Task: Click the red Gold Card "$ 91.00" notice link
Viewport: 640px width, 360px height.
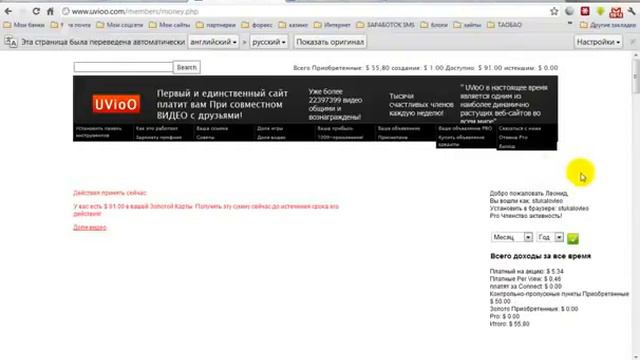Action: click(206, 210)
